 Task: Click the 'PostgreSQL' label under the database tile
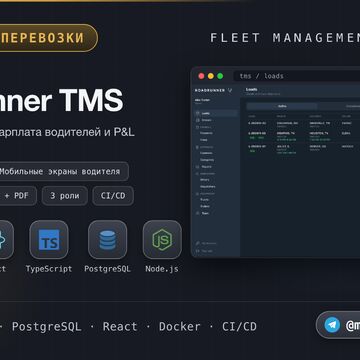[x=107, y=269]
